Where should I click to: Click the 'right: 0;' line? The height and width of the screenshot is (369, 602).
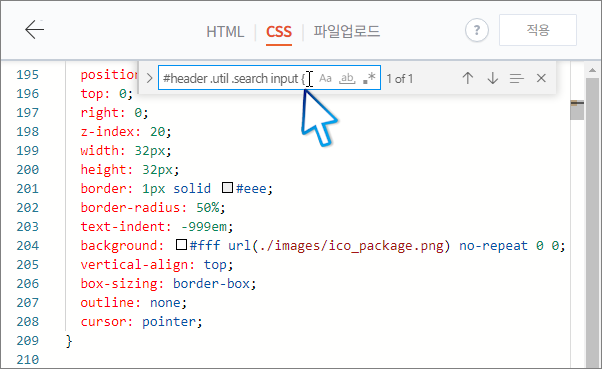(x=114, y=113)
